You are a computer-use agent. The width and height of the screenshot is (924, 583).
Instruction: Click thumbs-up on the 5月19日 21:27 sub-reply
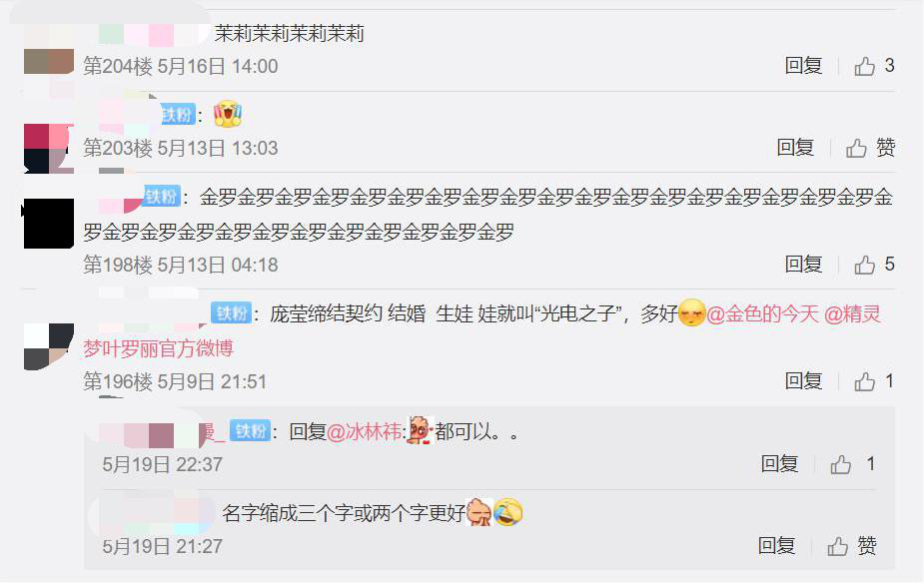[x=837, y=546]
